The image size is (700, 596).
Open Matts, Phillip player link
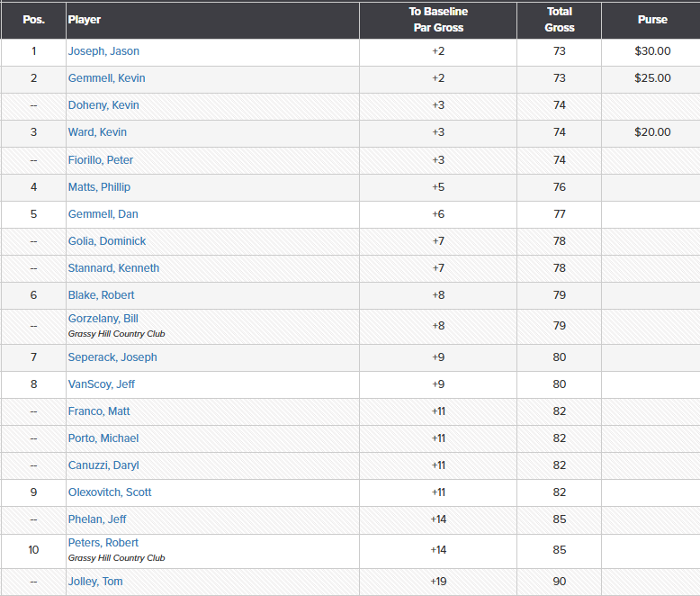99,186
